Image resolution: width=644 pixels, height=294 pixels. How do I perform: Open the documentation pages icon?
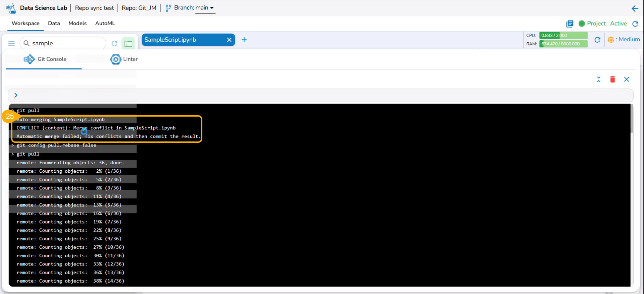pyautogui.click(x=569, y=24)
